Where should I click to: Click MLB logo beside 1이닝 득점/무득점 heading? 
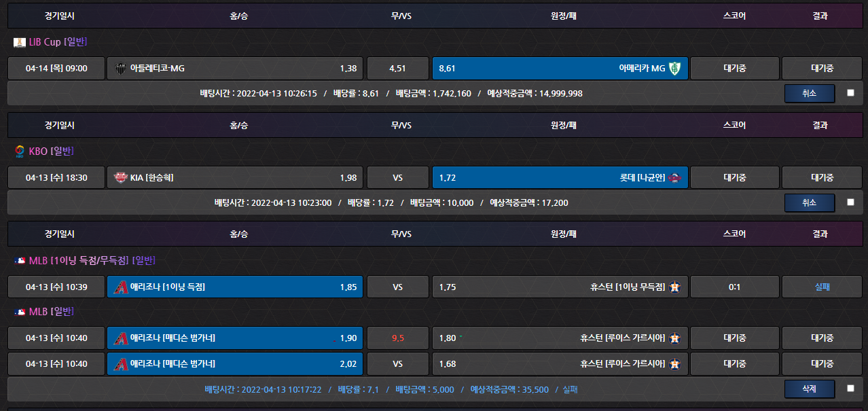[x=19, y=261]
